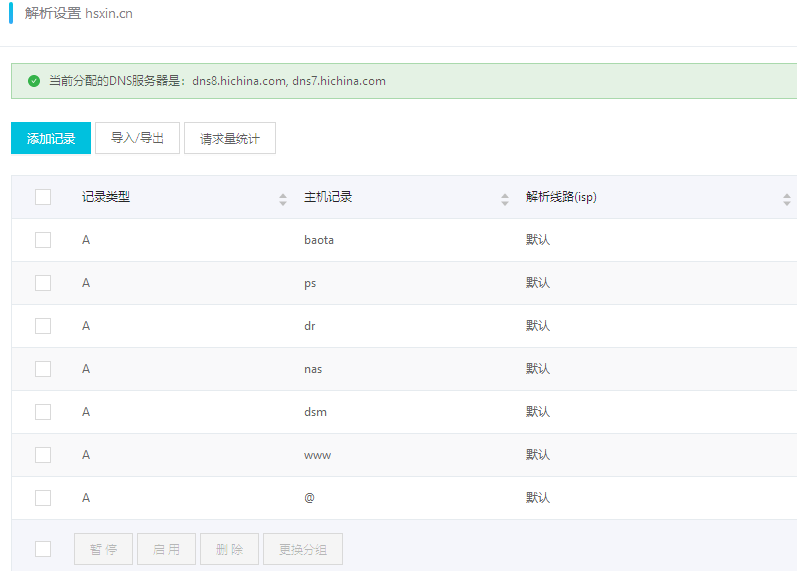797x571 pixels.
Task: Click the dsm host record cell
Action: (x=315, y=412)
